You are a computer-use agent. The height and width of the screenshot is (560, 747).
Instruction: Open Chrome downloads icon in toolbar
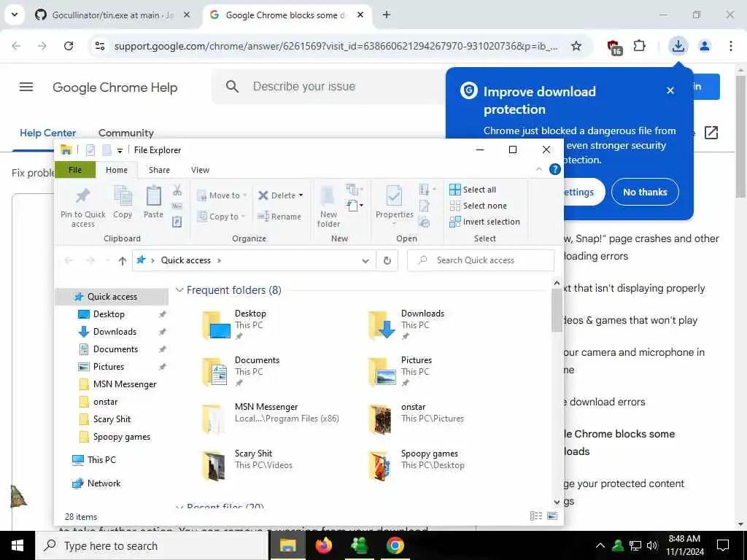click(678, 46)
